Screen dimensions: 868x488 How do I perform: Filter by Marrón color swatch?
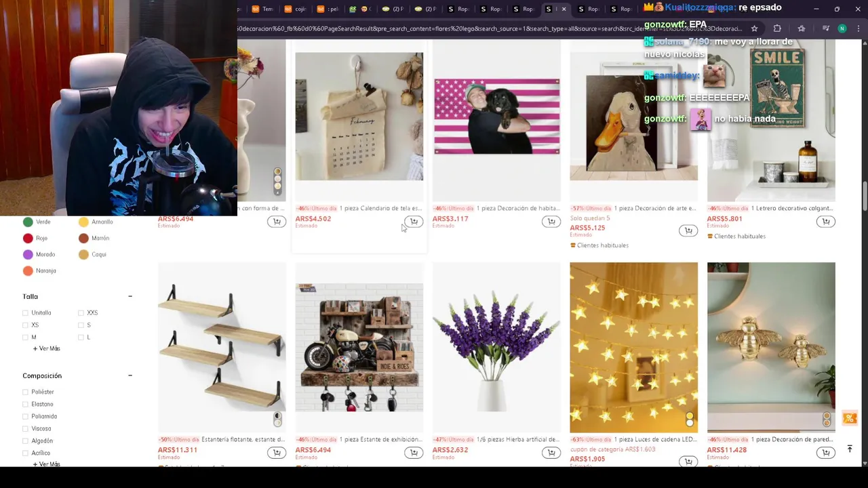(x=83, y=238)
